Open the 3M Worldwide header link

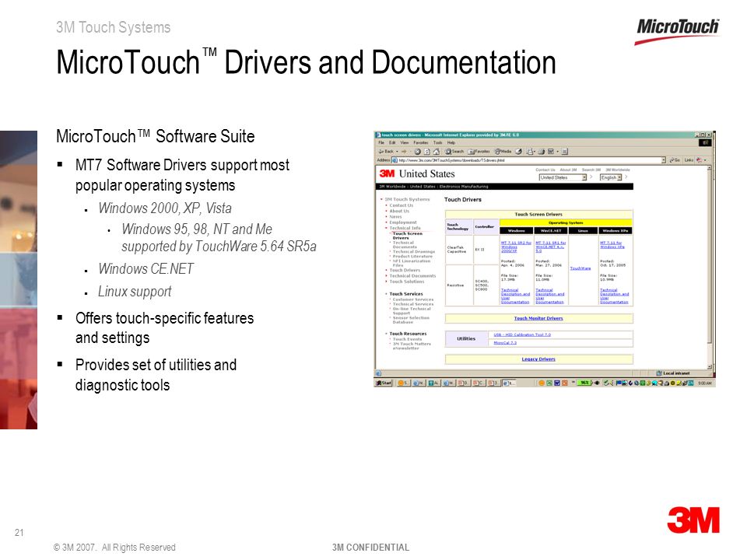point(617,170)
